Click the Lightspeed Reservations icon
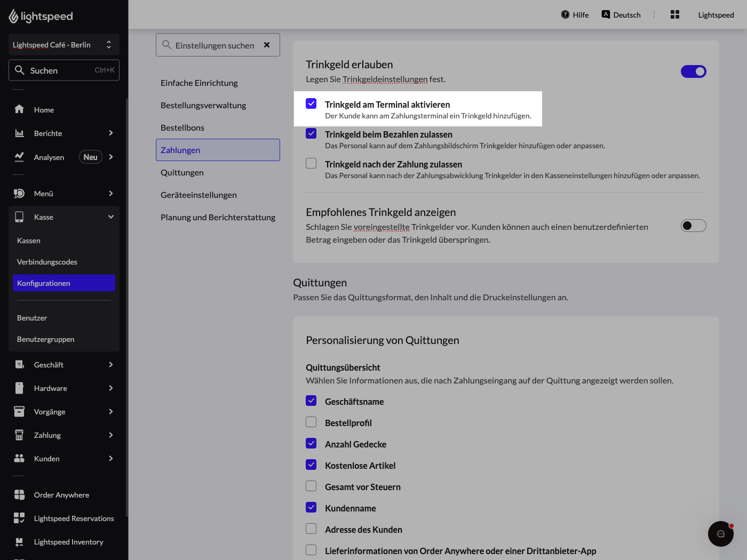 pyautogui.click(x=19, y=518)
